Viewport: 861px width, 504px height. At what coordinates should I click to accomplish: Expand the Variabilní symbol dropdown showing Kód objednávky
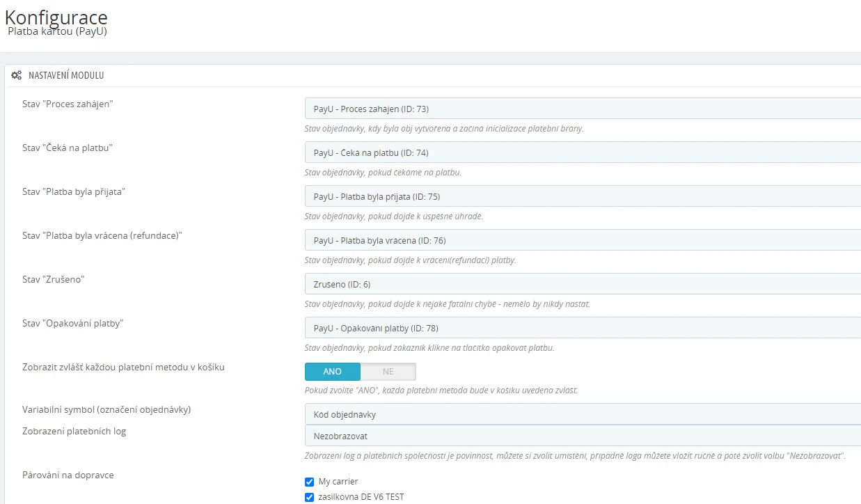click(x=582, y=414)
